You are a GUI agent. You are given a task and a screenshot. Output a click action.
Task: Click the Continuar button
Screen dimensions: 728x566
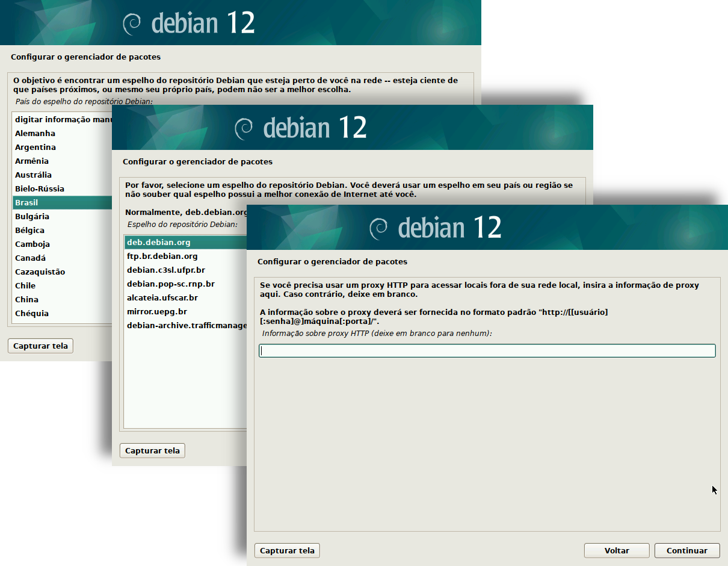coord(687,550)
